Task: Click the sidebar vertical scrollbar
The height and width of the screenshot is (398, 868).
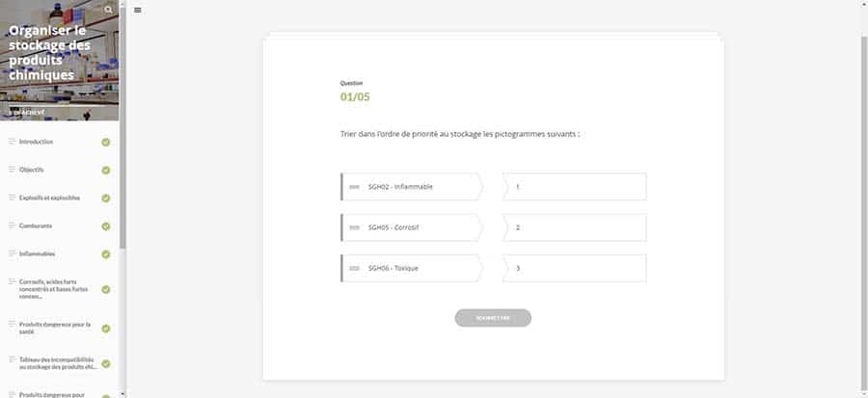Action: [122, 193]
